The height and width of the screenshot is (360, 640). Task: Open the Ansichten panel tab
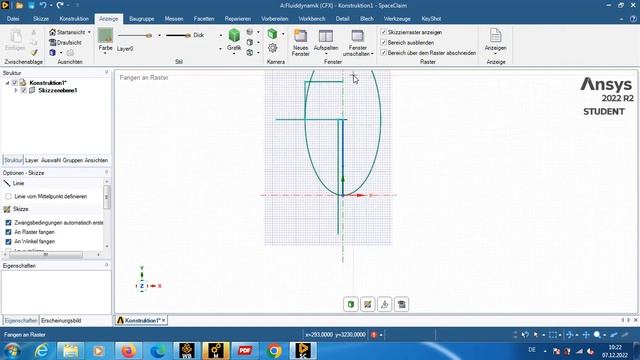click(96, 160)
